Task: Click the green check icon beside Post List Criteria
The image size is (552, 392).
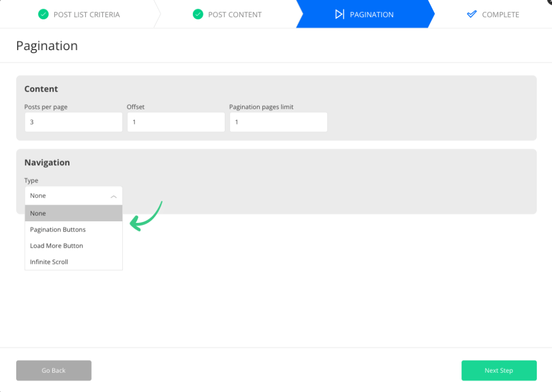Action: [43, 15]
